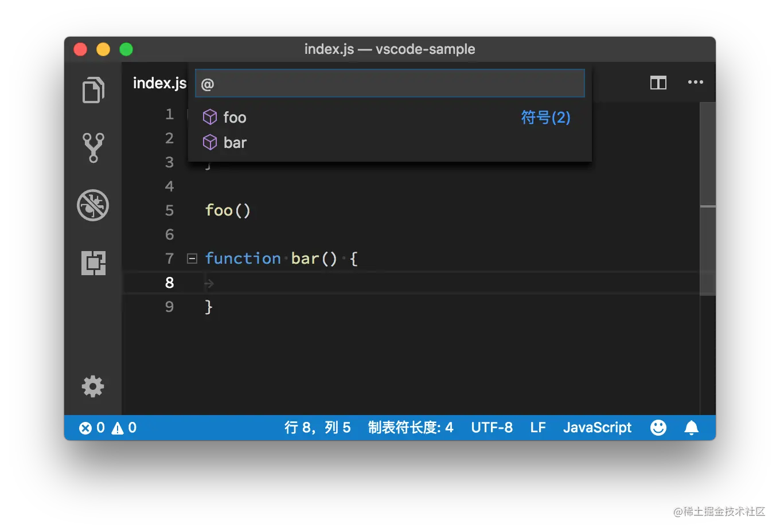Change the LF end of line sequence
Image resolution: width=780 pixels, height=532 pixels.
coord(538,428)
